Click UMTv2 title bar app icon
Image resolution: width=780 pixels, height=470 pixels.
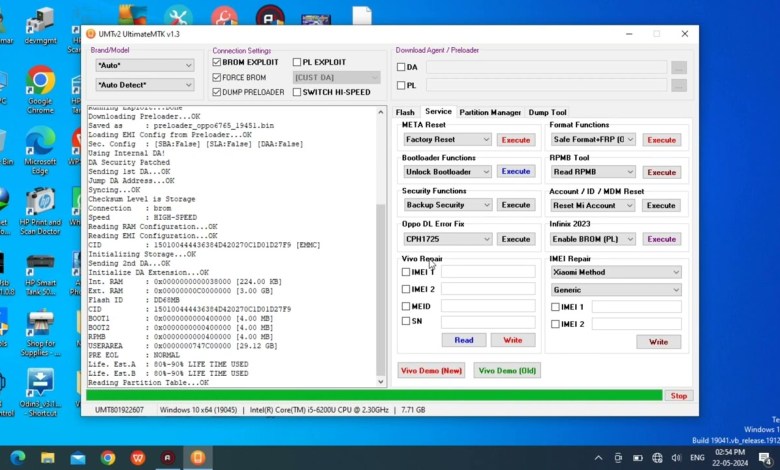[x=91, y=34]
